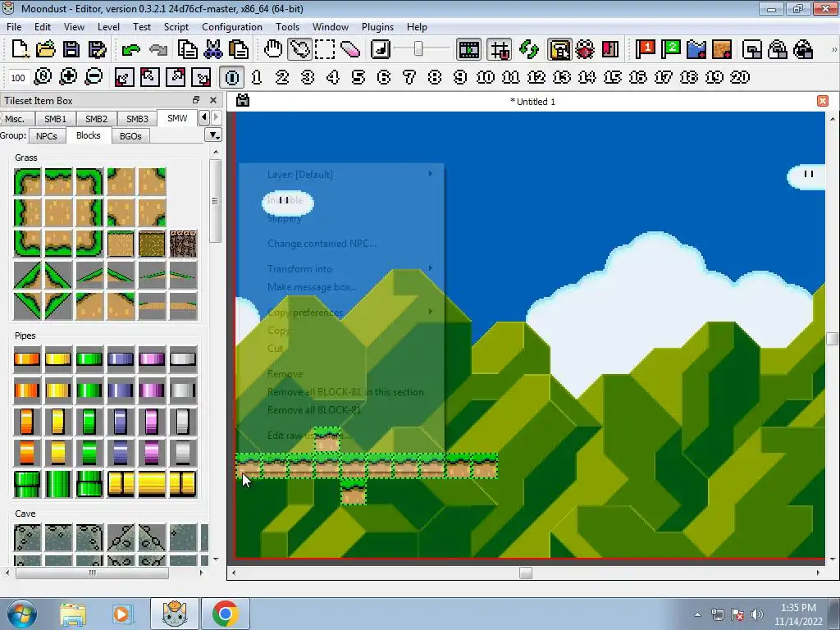840x630 pixels.
Task: Save the level with the floppy disk icon
Action: click(x=71, y=49)
